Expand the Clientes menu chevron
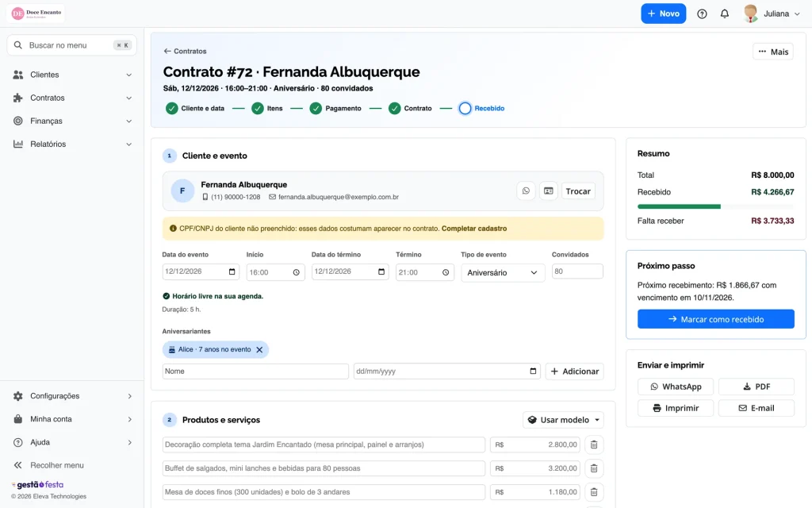This screenshot has height=508, width=812. click(x=129, y=75)
